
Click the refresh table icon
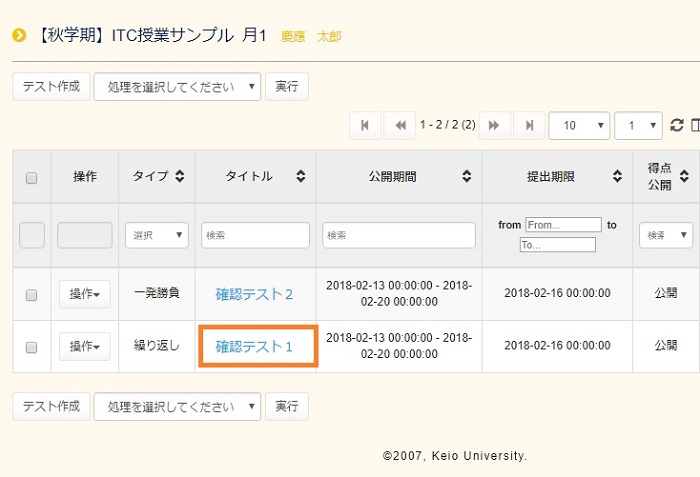[677, 125]
